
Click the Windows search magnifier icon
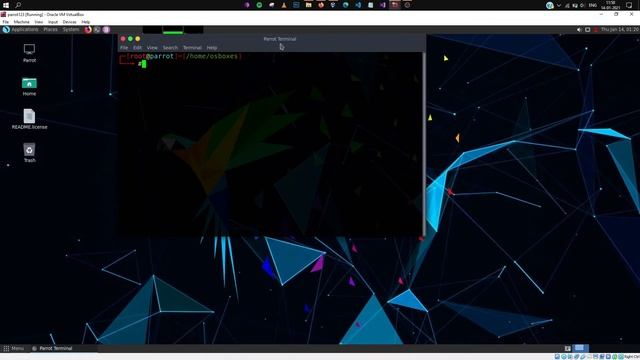pos(18,5)
